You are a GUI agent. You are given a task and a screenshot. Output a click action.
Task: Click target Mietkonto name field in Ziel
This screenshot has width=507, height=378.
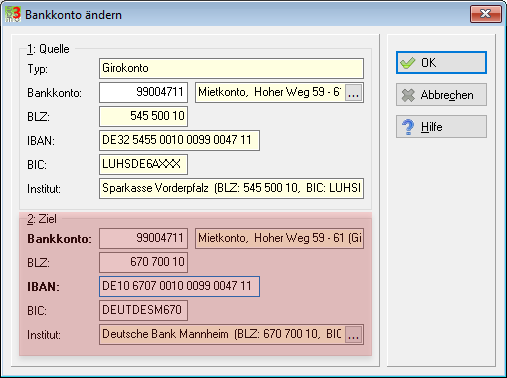pyautogui.click(x=279, y=238)
